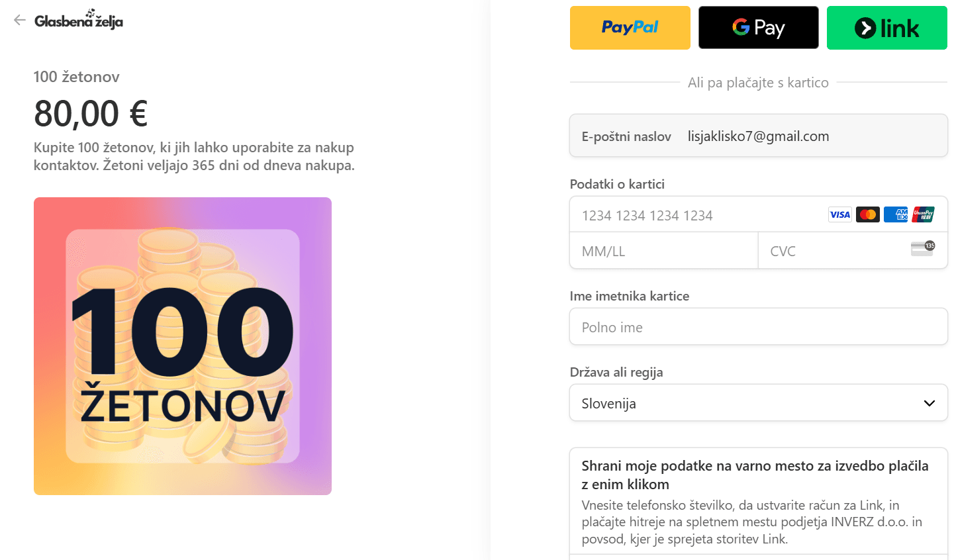Click the MM/LL expiry date field
The image size is (954, 560).
pos(663,251)
